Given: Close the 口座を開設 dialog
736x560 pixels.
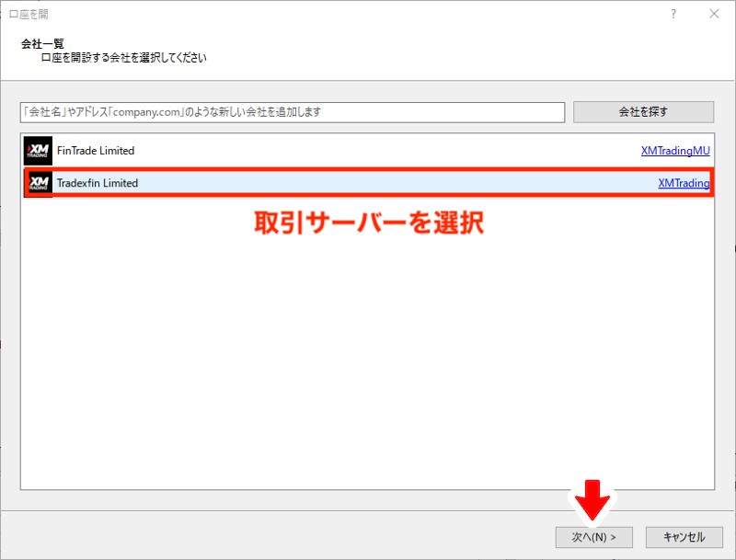Looking at the screenshot, I should [714, 14].
